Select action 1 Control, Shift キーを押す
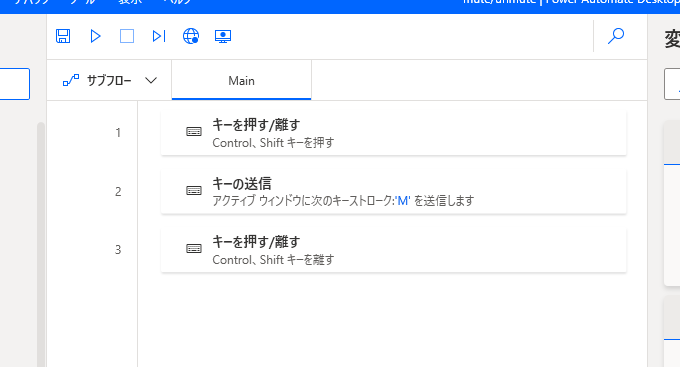Image resolution: width=680 pixels, height=367 pixels. pos(393,133)
